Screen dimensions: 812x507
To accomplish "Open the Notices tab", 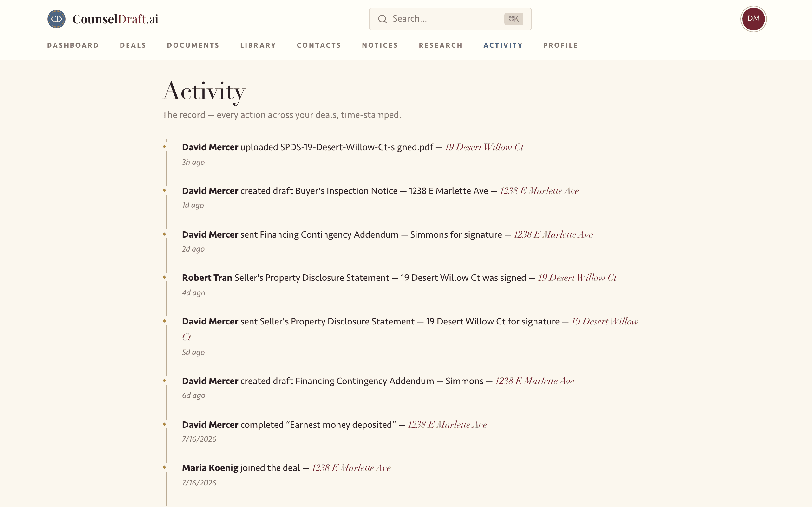I will pyautogui.click(x=380, y=45).
